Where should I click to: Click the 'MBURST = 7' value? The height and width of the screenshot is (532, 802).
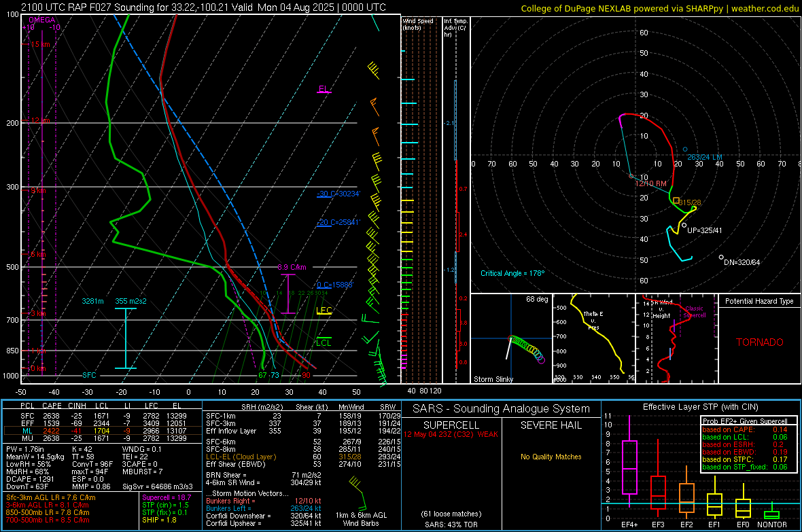coord(142,471)
